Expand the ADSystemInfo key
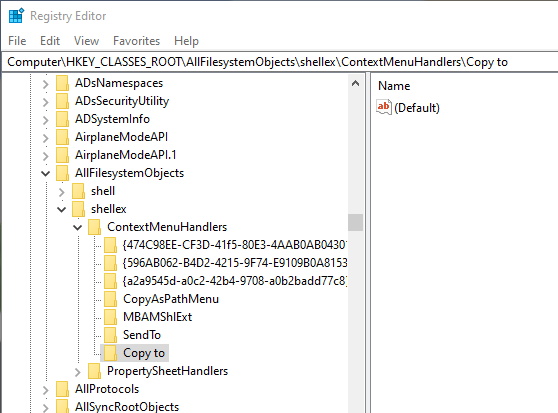This screenshot has width=558, height=413. point(45,120)
